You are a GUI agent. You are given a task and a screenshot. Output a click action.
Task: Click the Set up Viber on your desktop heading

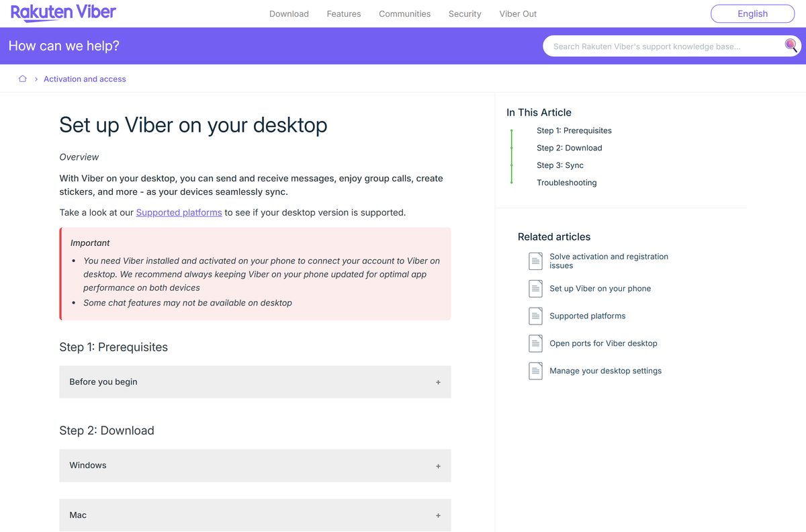(193, 125)
